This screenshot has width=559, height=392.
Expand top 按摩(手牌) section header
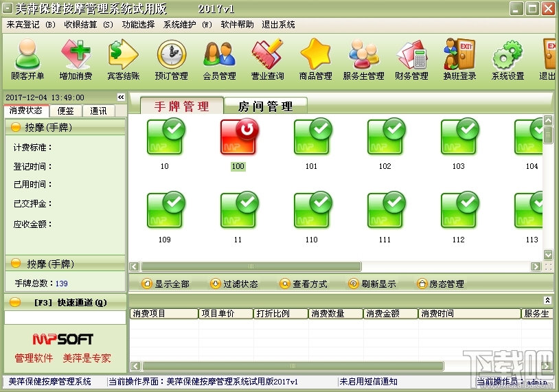pos(65,127)
